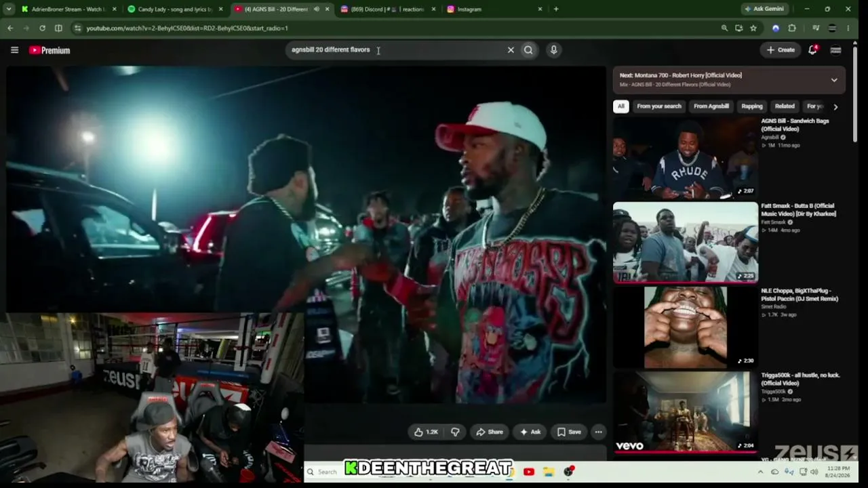Image resolution: width=868 pixels, height=488 pixels.
Task: Open Trigga500k all hustle thumbnail
Action: 686,412
